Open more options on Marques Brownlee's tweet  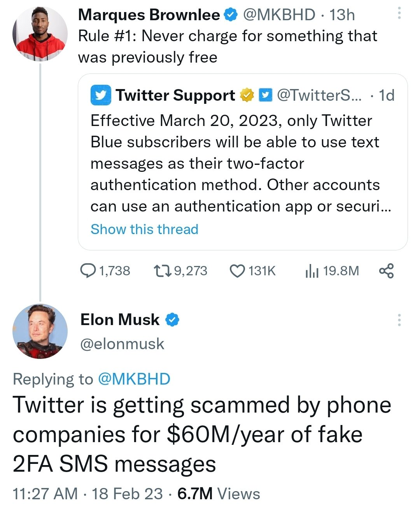399,14
